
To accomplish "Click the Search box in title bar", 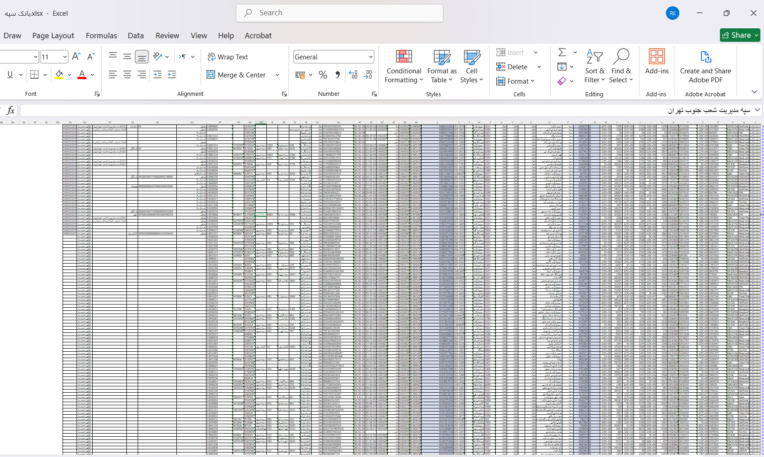I will [340, 13].
